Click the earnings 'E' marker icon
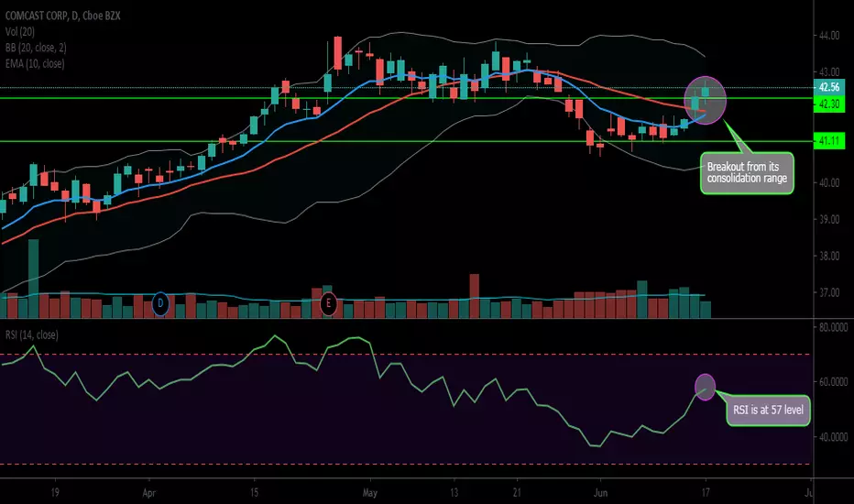The image size is (854, 504). point(328,303)
